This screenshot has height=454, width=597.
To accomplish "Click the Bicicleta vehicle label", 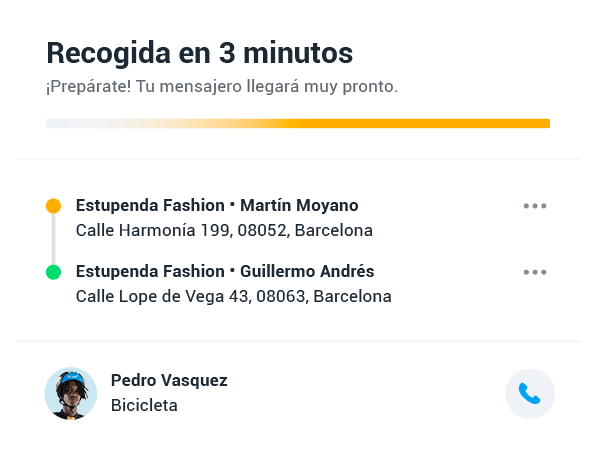I will 144,405.
